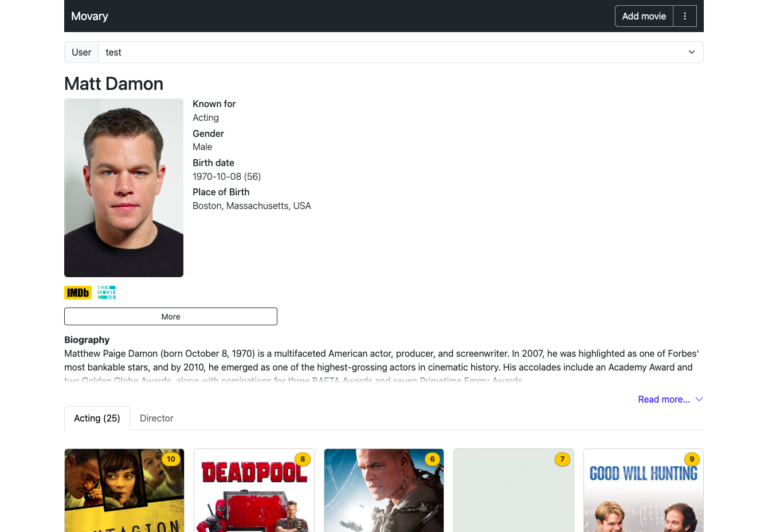Click the rating badge 7

click(562, 459)
